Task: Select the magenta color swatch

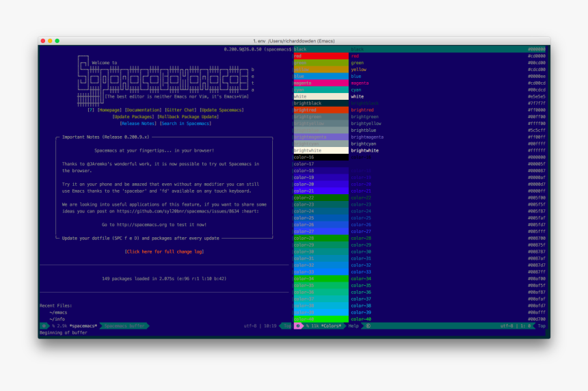Action: coord(321,83)
